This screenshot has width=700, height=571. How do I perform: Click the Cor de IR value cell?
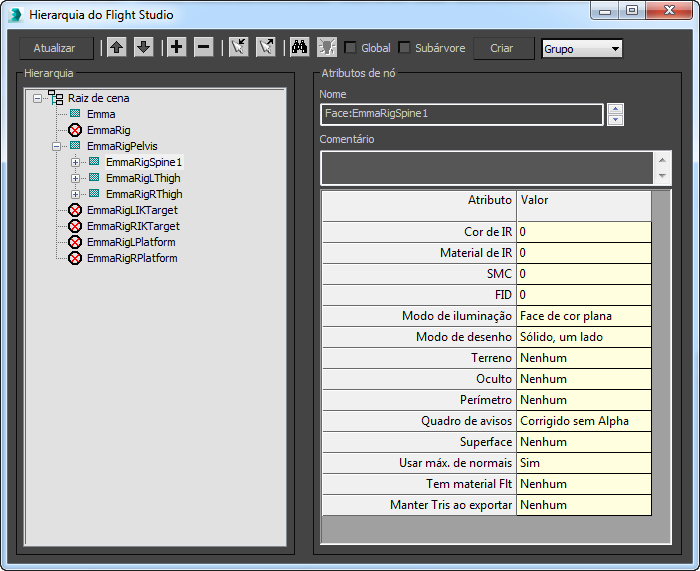(x=584, y=232)
